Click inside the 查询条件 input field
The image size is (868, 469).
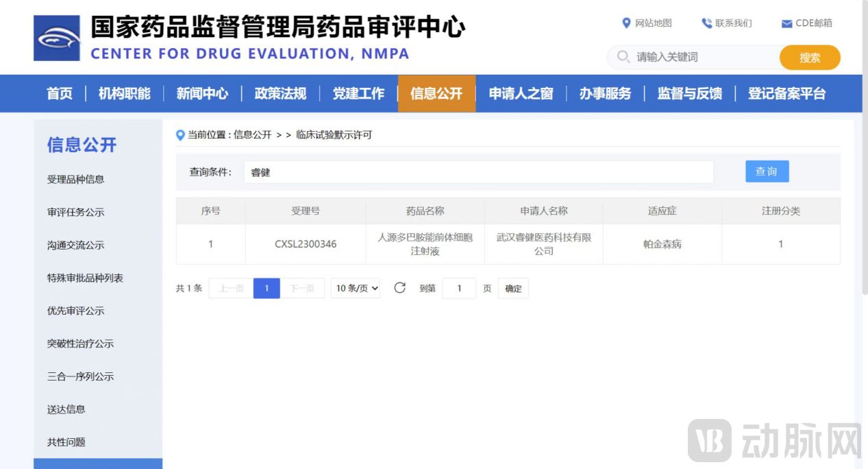480,172
